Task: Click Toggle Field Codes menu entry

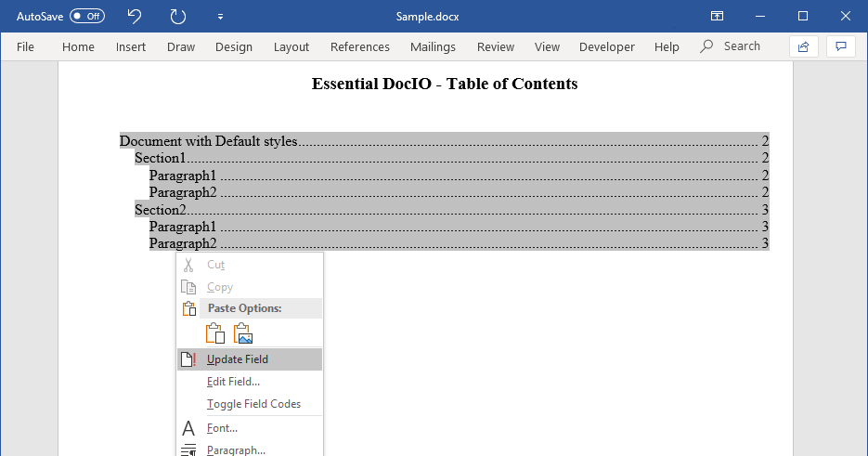Action: pos(253,404)
